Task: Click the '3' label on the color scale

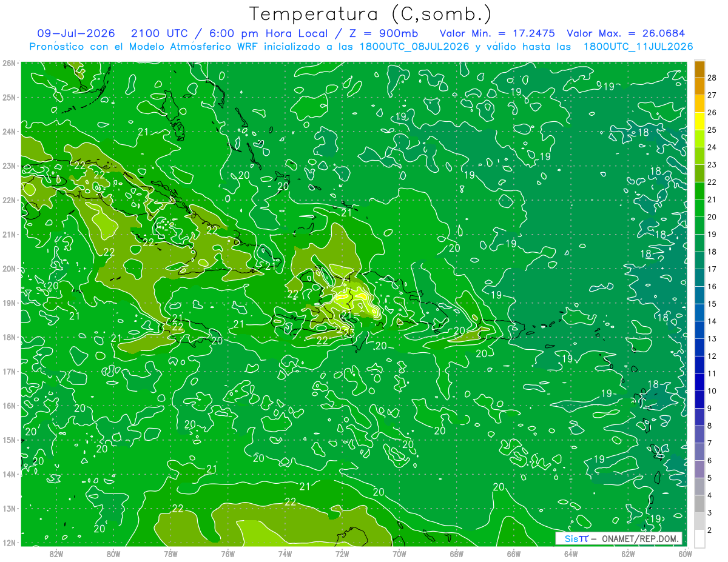Action: 710,513
